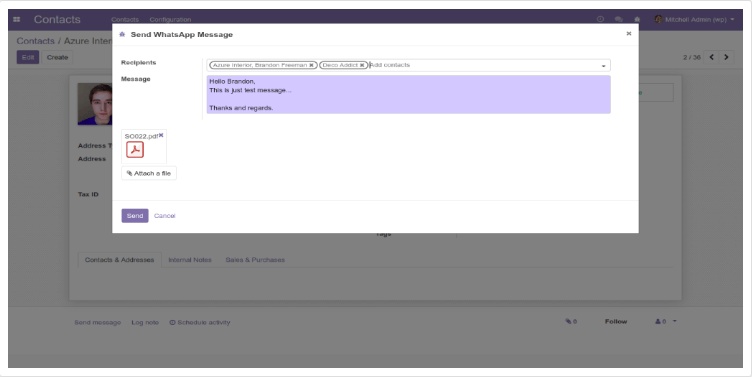752x377 pixels.
Task: Click the Cancel link
Action: click(x=164, y=216)
